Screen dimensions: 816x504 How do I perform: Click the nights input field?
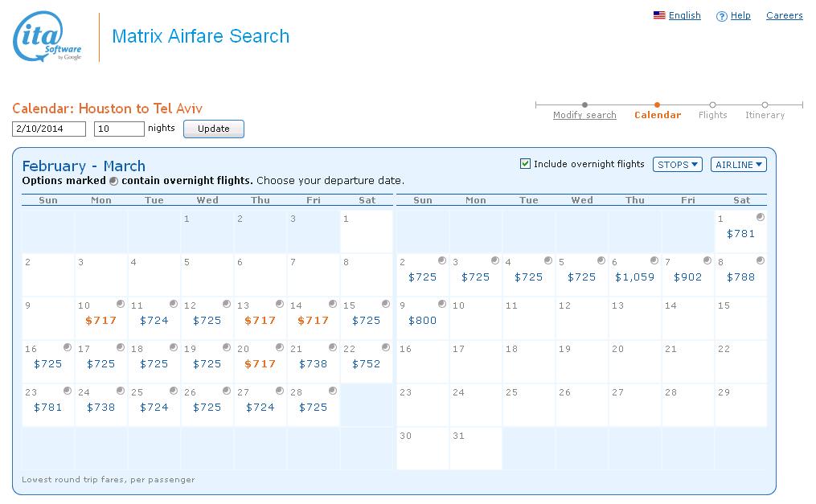[119, 129]
